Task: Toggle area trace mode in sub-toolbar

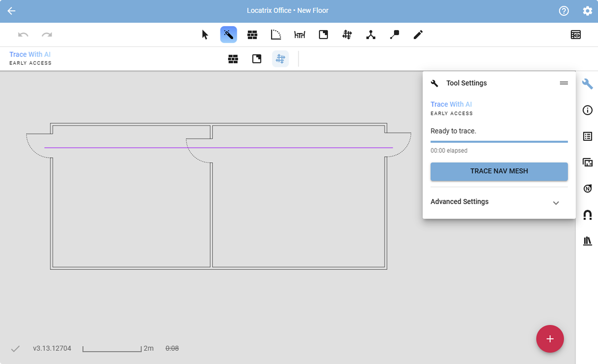Action: pyautogui.click(x=257, y=59)
